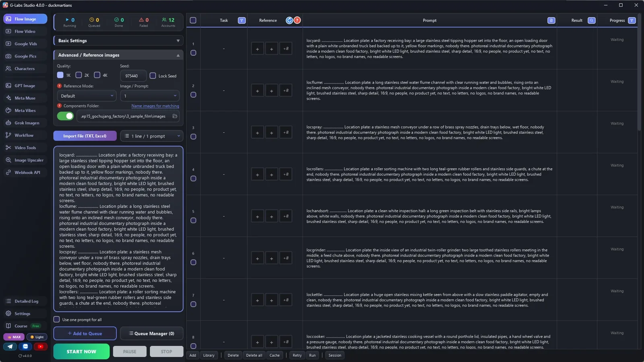This screenshot has width=644, height=362.
Task: Open the Queue Manager
Action: click(x=152, y=333)
